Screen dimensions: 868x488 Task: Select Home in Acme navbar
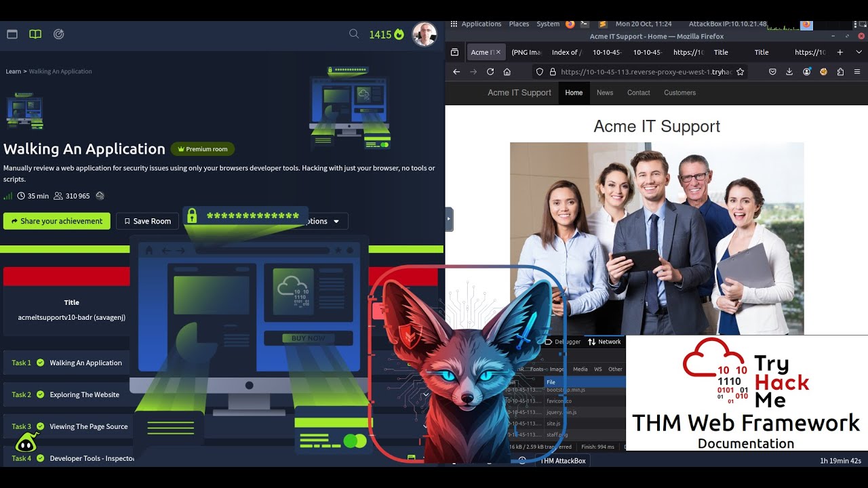(x=574, y=93)
